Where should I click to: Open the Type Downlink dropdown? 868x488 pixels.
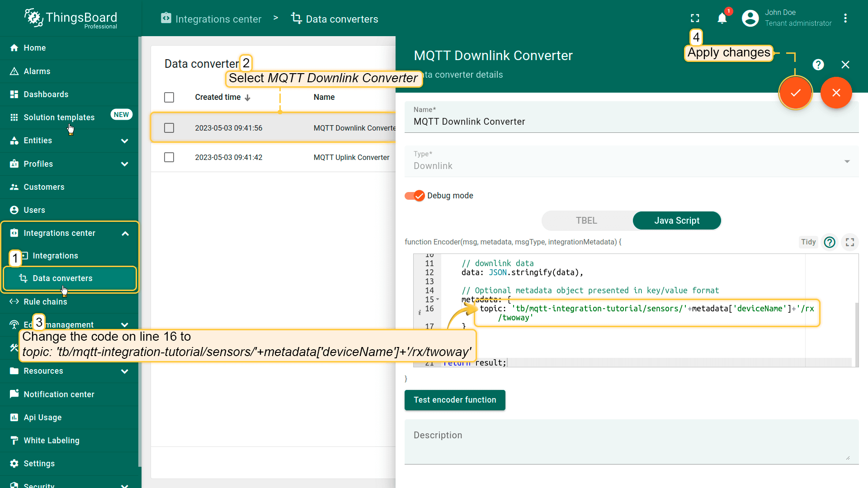pyautogui.click(x=631, y=162)
